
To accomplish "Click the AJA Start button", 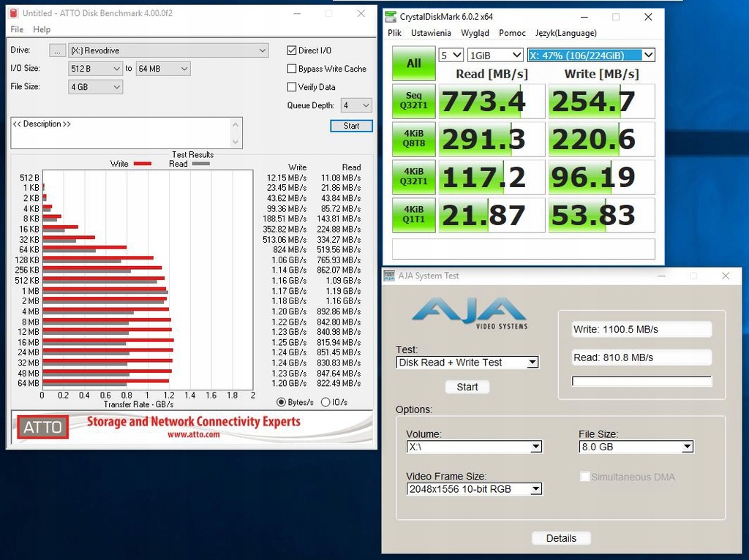I will 467,387.
